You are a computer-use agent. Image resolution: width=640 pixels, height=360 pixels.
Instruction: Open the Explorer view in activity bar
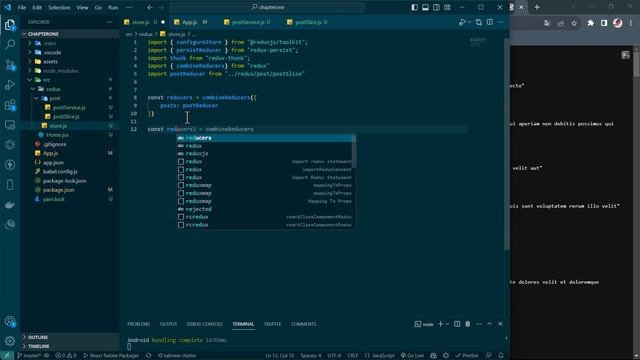point(10,25)
